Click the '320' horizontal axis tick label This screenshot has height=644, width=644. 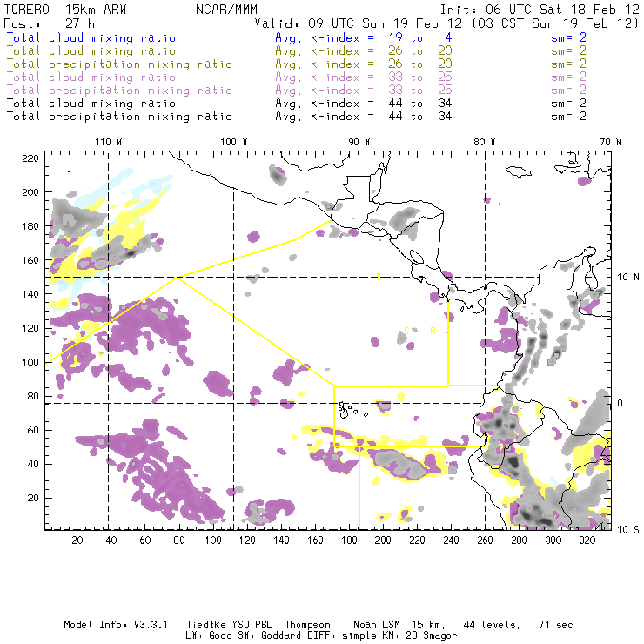tap(587, 540)
